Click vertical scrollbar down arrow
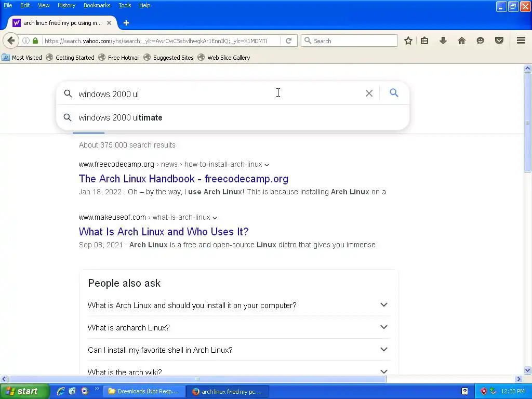Screen dimensions: 532x399 point(527,370)
